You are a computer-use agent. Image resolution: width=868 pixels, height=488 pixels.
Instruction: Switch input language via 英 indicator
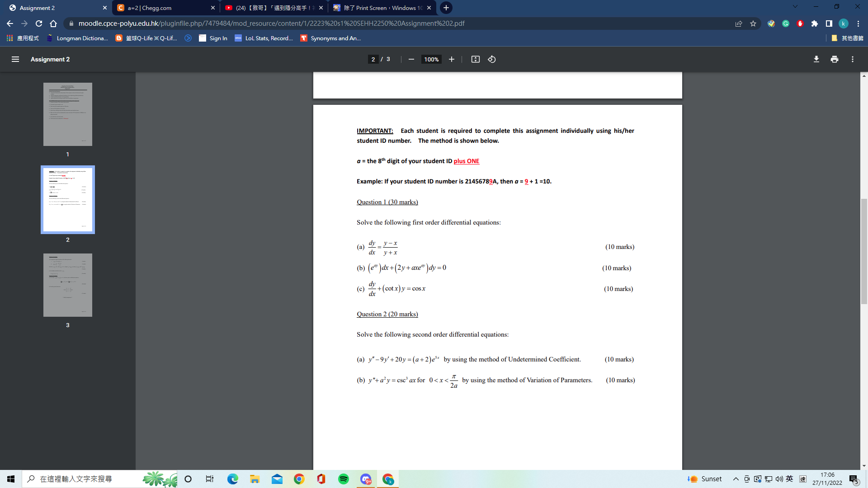coord(789,479)
